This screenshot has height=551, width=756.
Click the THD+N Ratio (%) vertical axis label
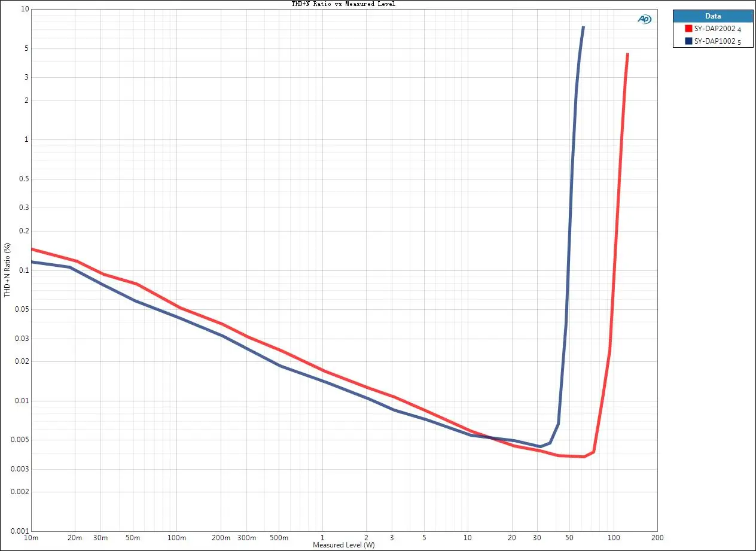click(x=7, y=270)
